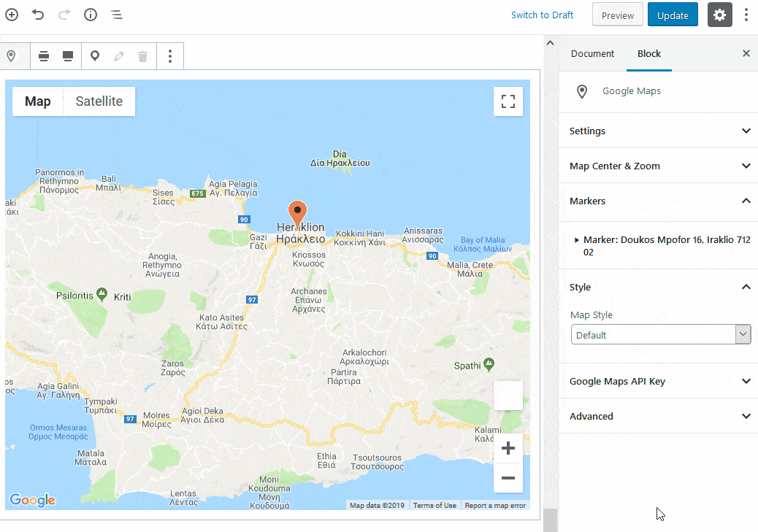Open block toolbar more options dots
The height and width of the screenshot is (532, 758).
pyautogui.click(x=169, y=56)
